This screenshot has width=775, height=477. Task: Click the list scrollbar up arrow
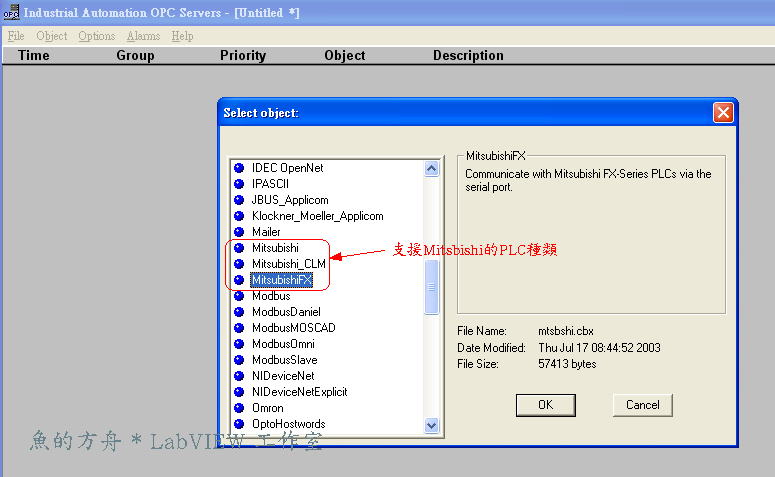pyautogui.click(x=431, y=169)
